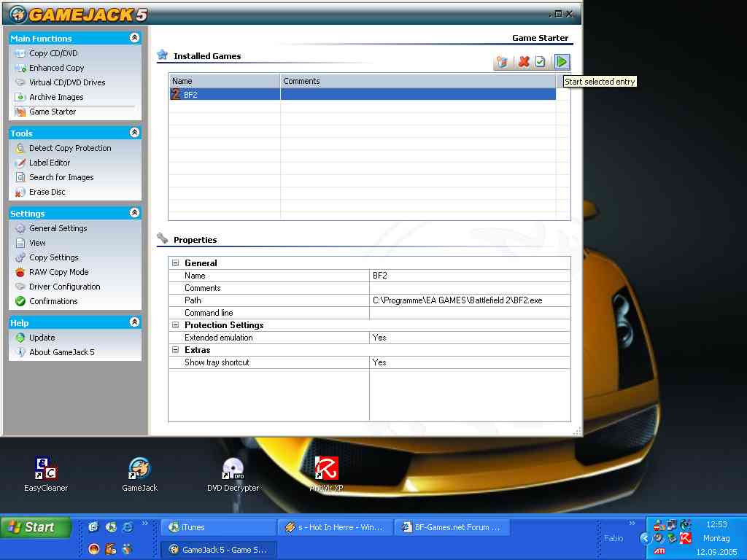
Task: Open the Copy Settings entry
Action: click(x=54, y=257)
